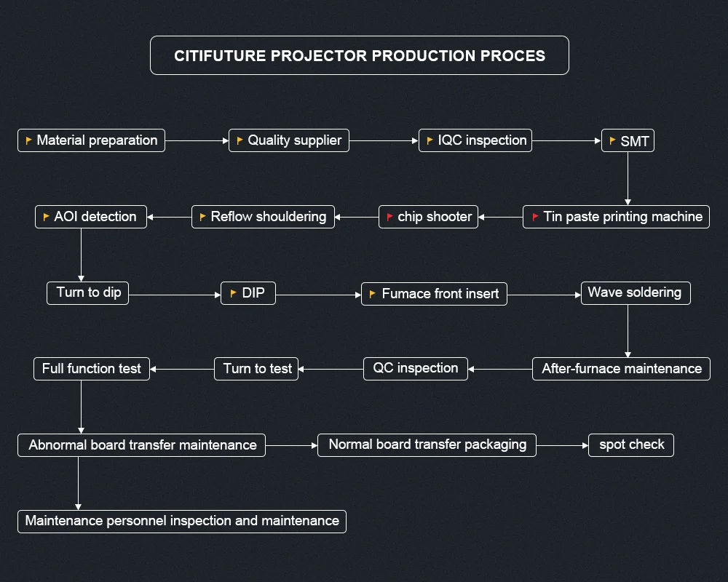Select the spot check box
This screenshot has height=582, width=728.
(631, 445)
